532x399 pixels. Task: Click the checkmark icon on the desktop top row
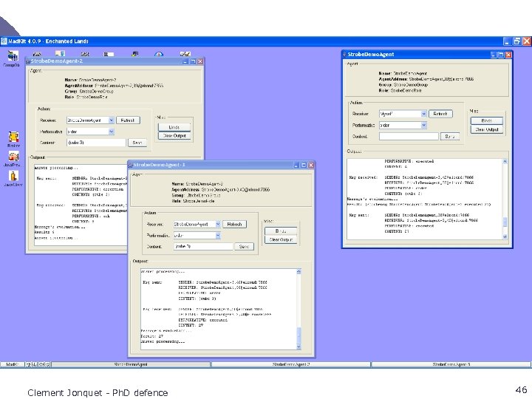coord(185,54)
